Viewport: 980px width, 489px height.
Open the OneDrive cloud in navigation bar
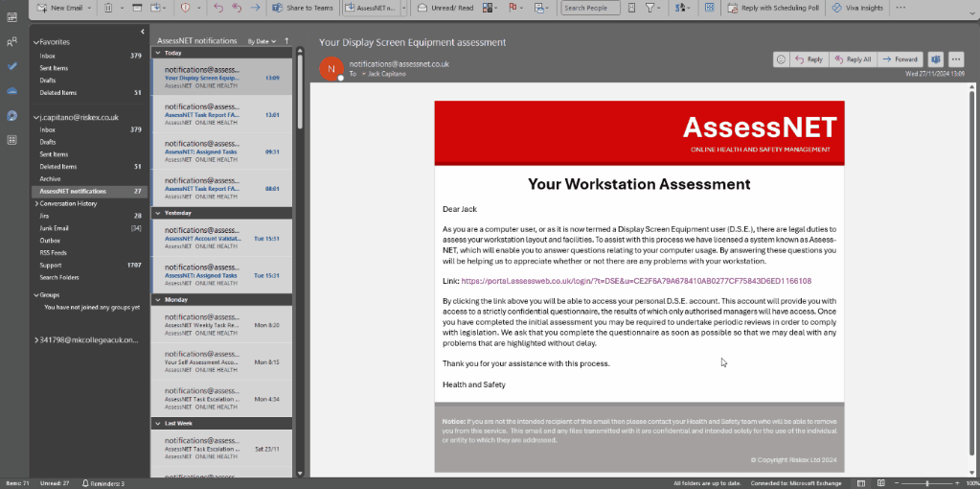point(11,91)
